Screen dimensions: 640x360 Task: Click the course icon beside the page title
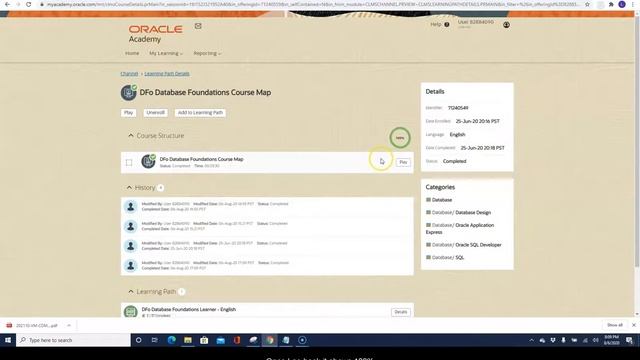tap(129, 93)
